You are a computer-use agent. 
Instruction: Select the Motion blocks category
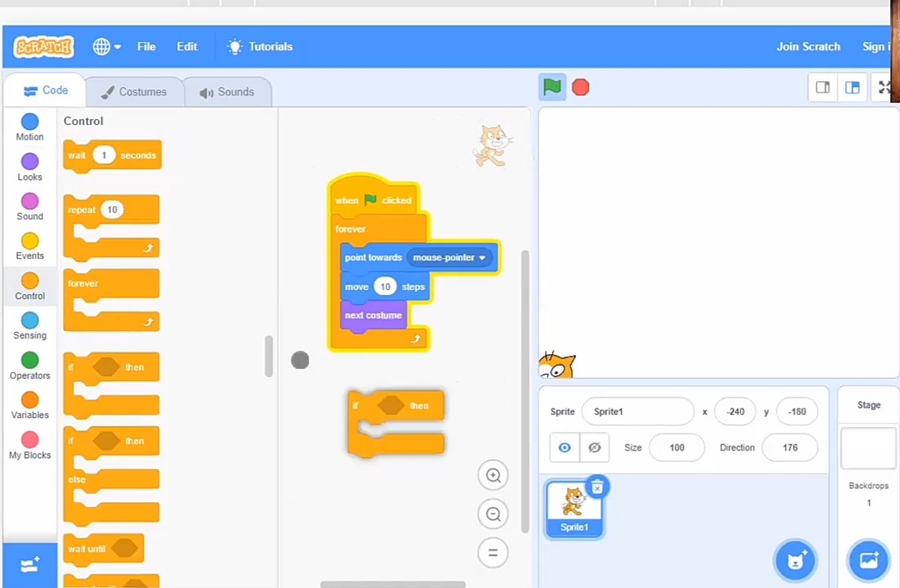[x=29, y=127]
